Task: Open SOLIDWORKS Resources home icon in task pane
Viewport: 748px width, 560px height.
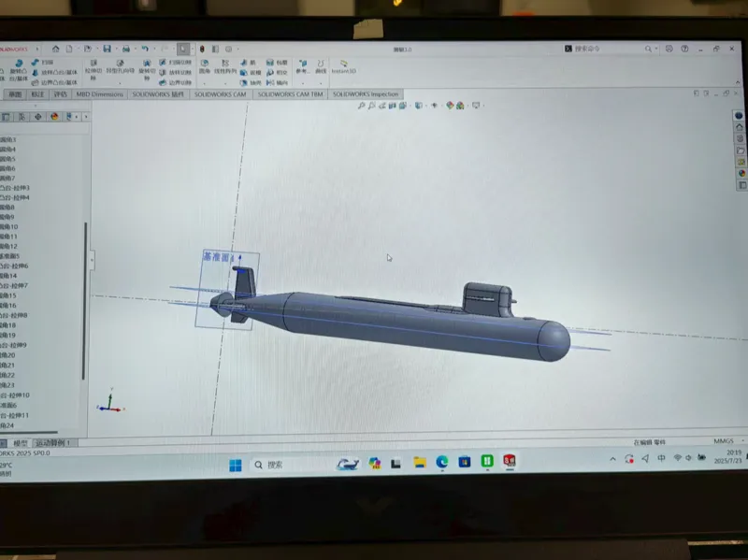Action: tap(740, 127)
